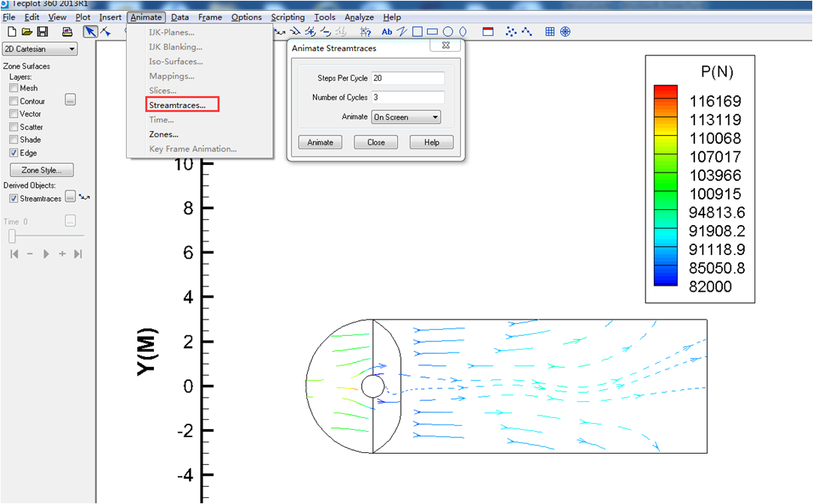Select the rectangle shape tool
This screenshot has height=504, width=813.
click(432, 31)
